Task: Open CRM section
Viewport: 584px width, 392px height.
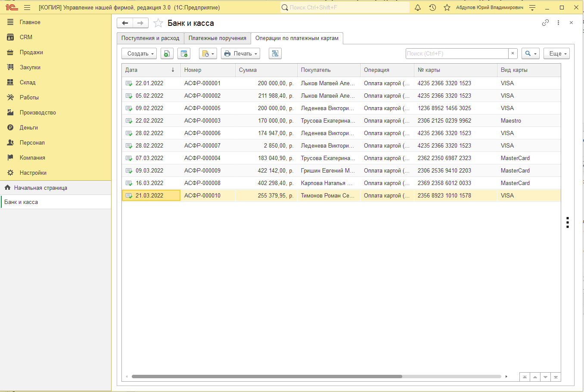Action: (56, 37)
